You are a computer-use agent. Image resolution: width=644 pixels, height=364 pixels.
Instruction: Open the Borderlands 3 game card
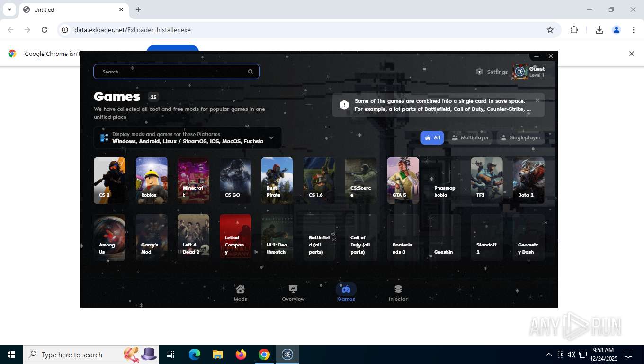click(x=403, y=237)
